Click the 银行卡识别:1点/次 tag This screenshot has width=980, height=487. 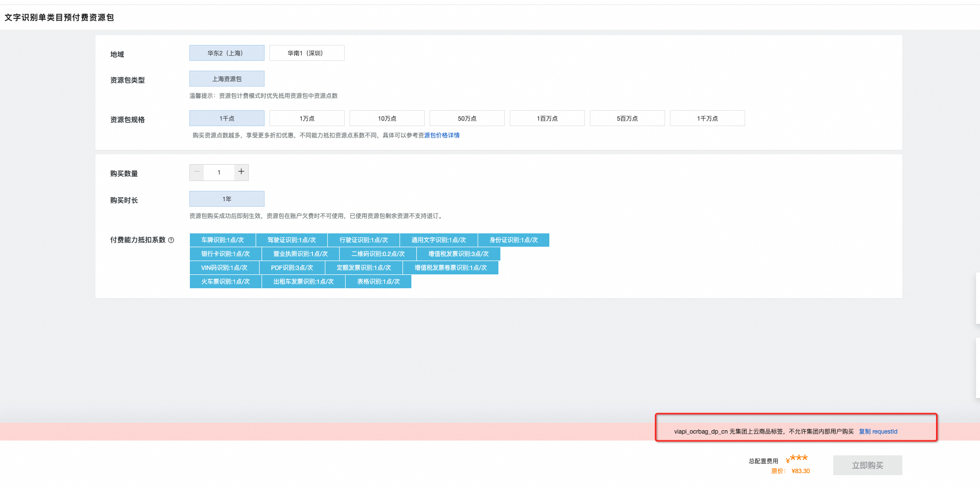(225, 254)
